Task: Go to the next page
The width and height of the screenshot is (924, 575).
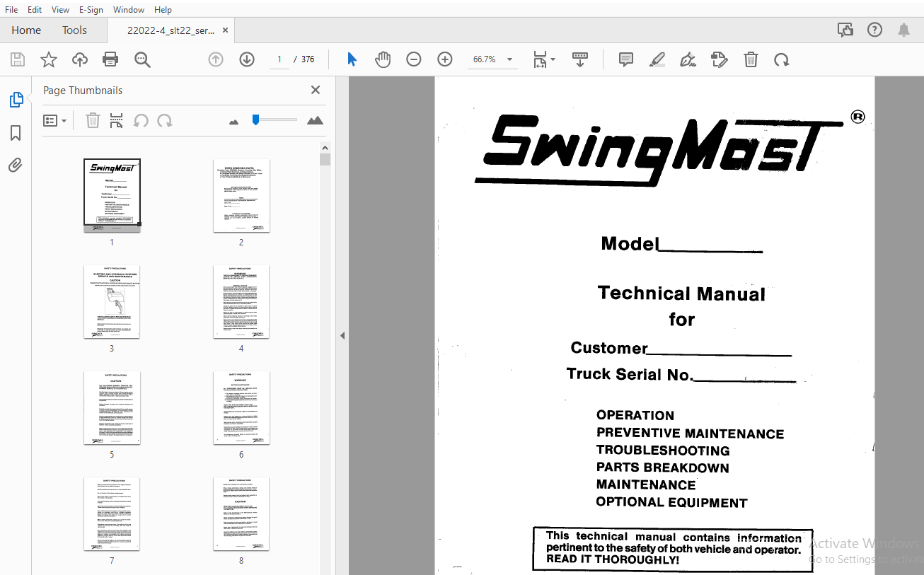Action: (247, 59)
